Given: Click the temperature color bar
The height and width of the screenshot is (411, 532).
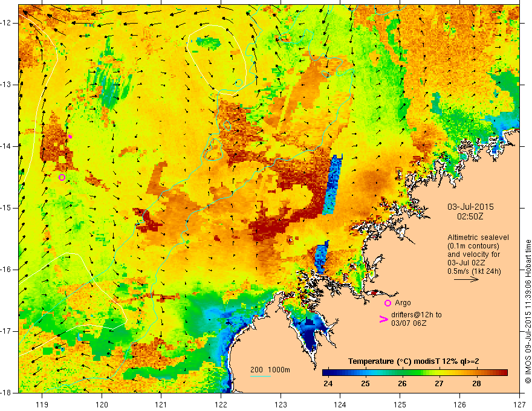Looking at the screenshot, I should [415, 373].
